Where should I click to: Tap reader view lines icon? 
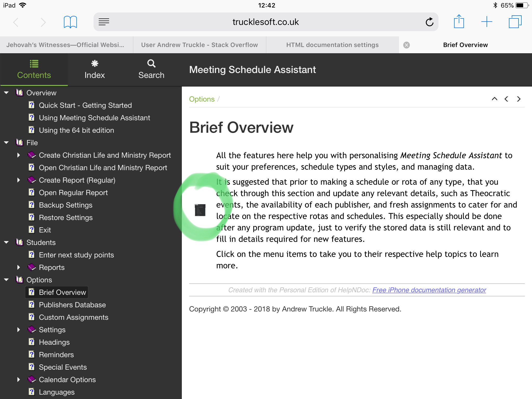coord(104,22)
